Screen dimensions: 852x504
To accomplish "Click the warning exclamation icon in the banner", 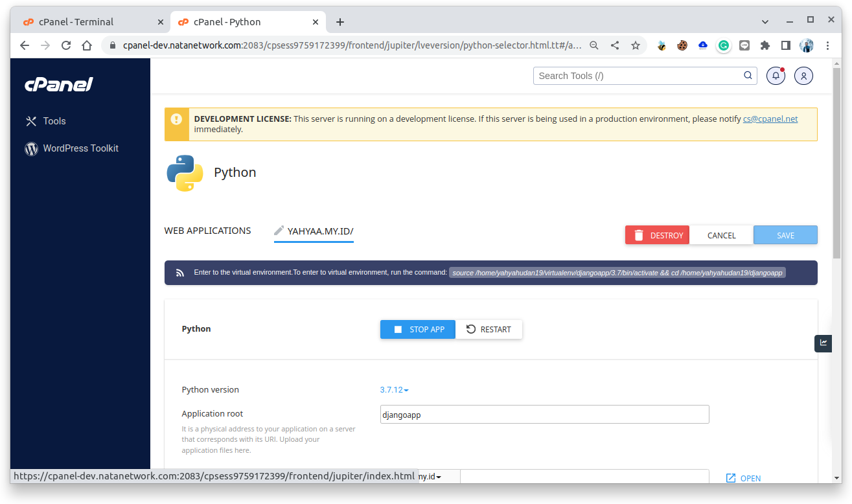I will pyautogui.click(x=176, y=119).
